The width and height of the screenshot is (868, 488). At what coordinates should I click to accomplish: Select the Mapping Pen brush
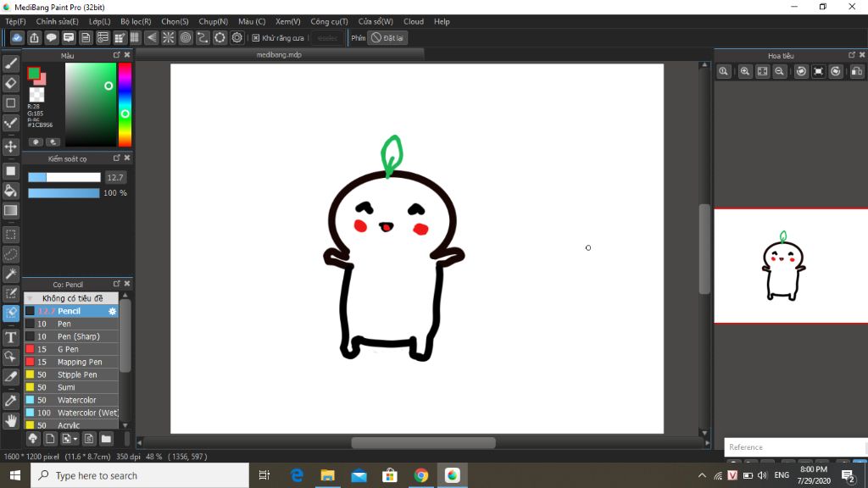(71, 362)
